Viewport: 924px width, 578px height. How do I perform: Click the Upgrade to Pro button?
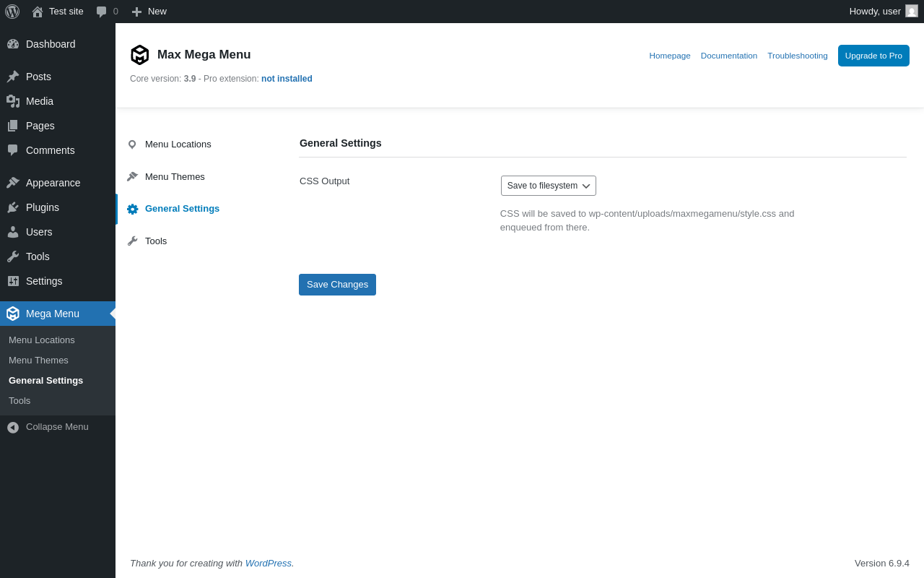pyautogui.click(x=873, y=56)
